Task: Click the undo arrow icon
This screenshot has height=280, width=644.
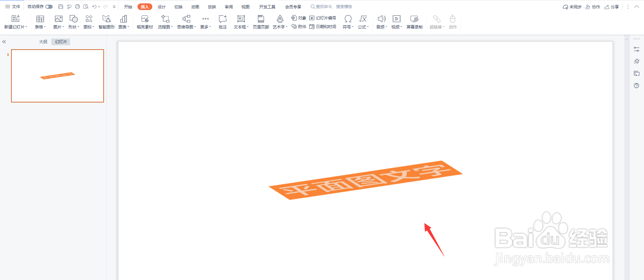Action: [x=94, y=7]
